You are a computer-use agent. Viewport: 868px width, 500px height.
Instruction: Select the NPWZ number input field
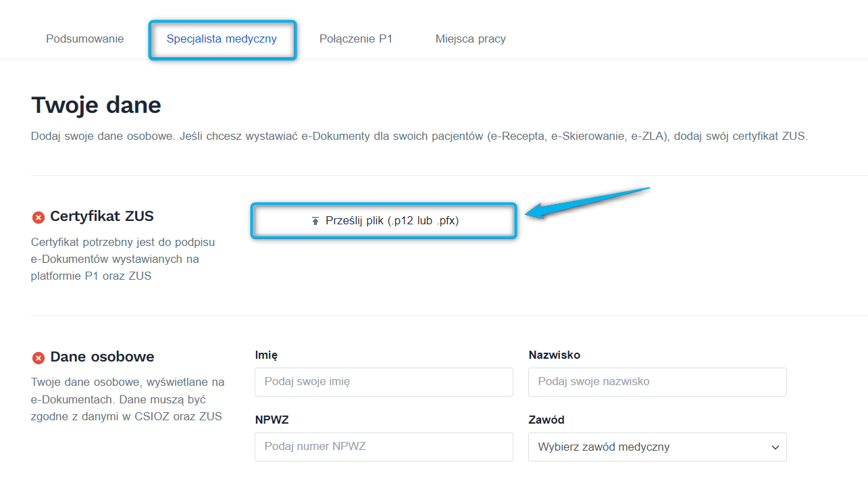[x=384, y=447]
